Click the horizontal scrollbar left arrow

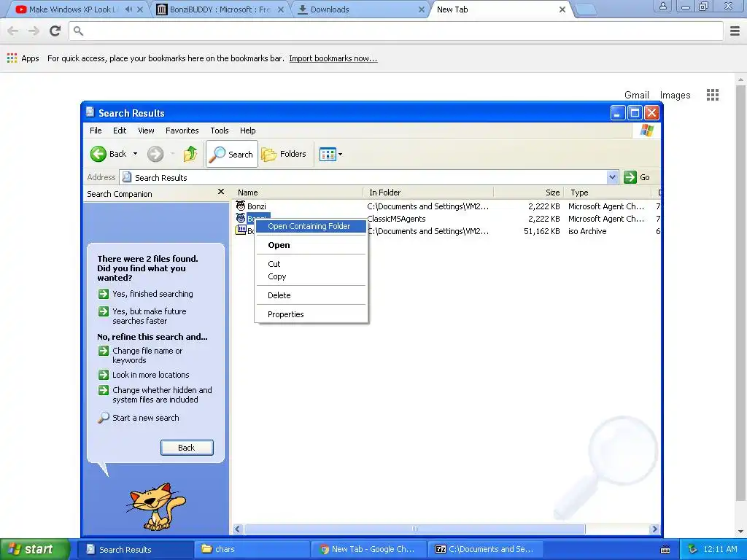coord(237,529)
